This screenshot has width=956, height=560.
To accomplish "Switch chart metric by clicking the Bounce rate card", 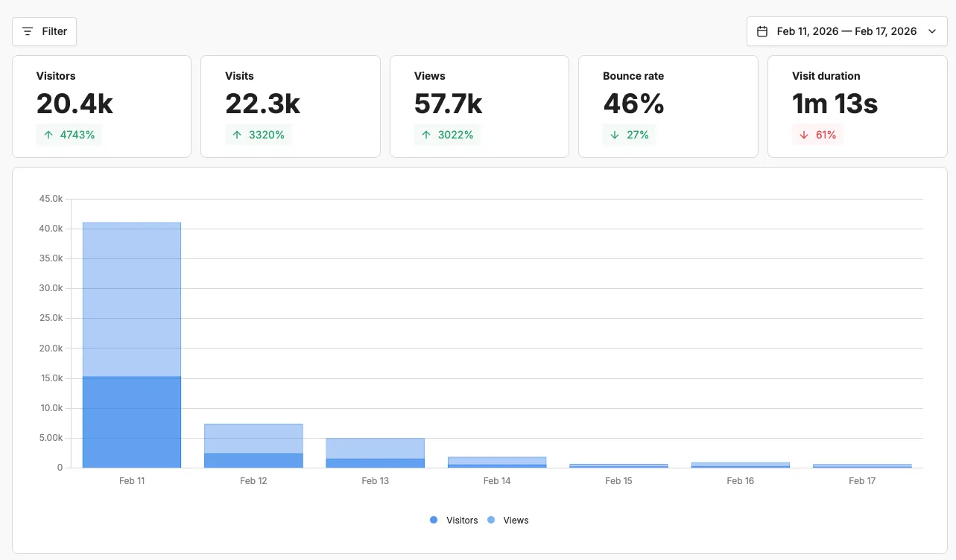I will pyautogui.click(x=668, y=106).
